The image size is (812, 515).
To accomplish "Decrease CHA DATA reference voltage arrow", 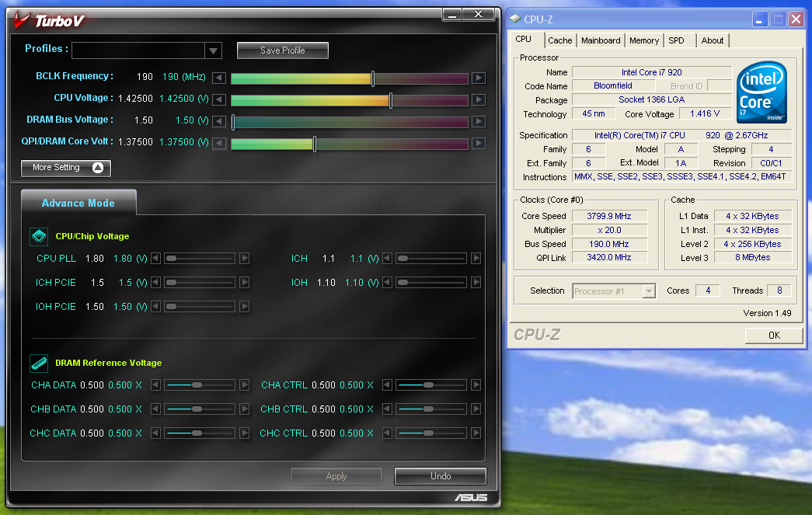I will pyautogui.click(x=156, y=385).
